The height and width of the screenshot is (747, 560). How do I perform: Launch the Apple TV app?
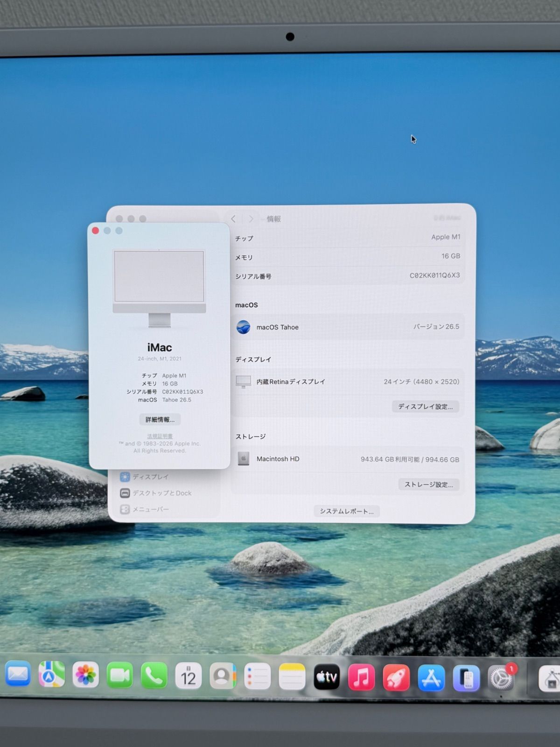(327, 677)
